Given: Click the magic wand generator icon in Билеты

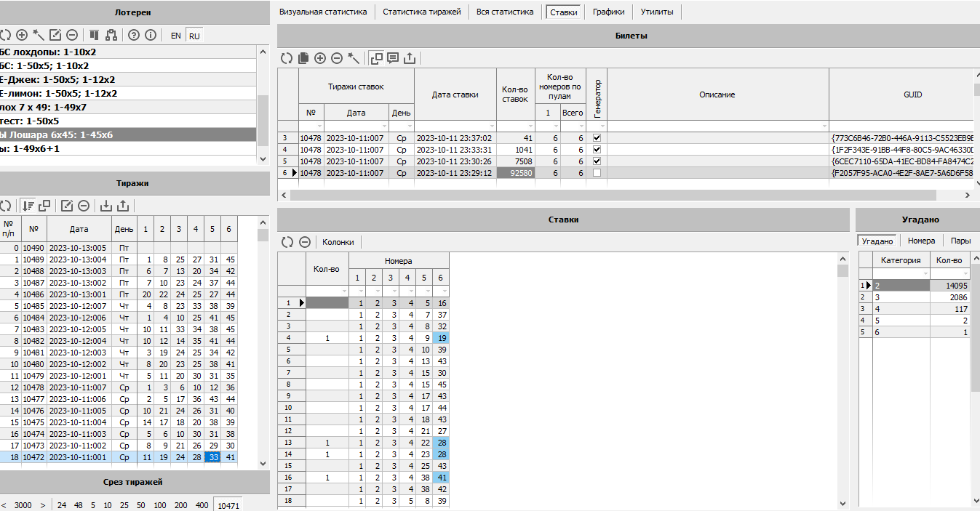Looking at the screenshot, I should (354, 58).
